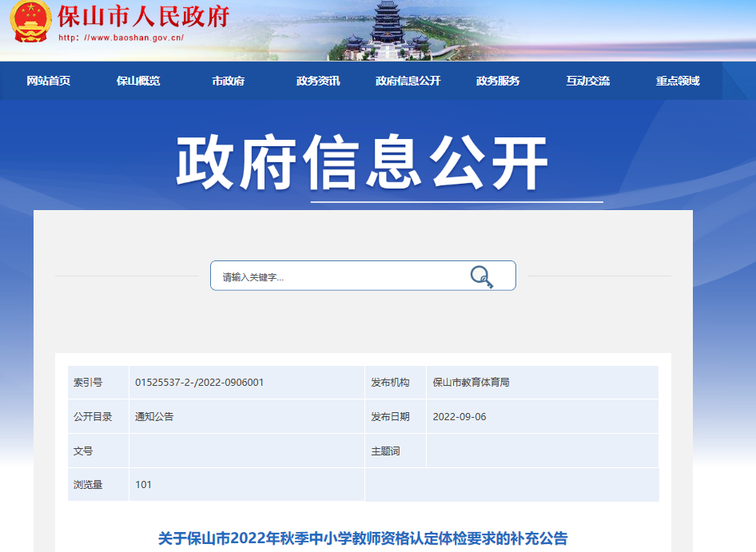Click the magnifying glass search icon
The image size is (756, 552).
coord(481,276)
